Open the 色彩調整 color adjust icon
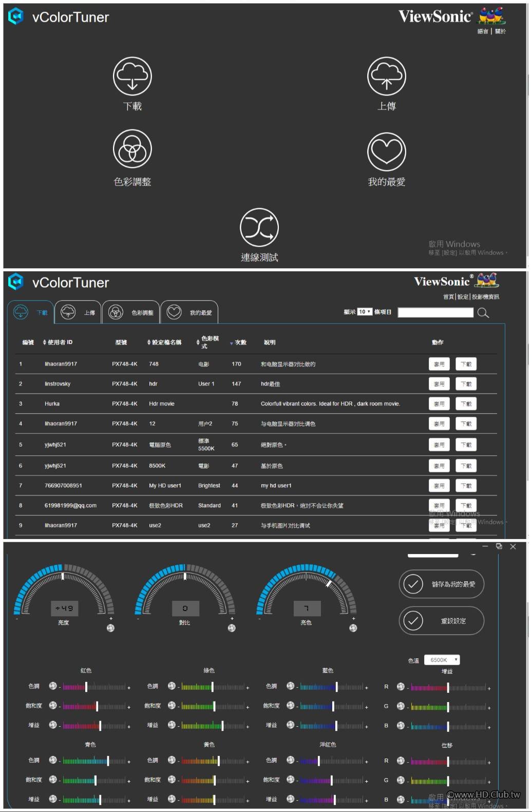Viewport: 532px width, 812px height. pyautogui.click(x=132, y=149)
